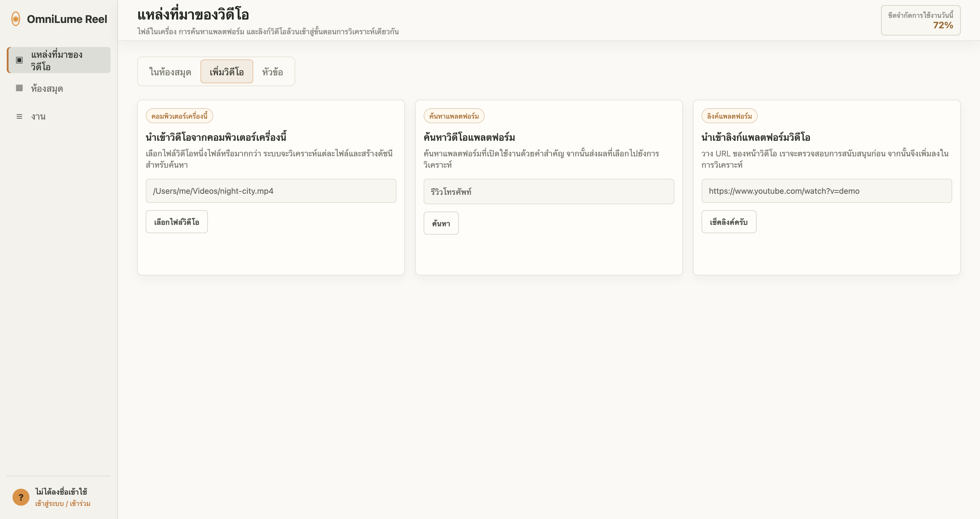
Task: Click the ค้นหา button
Action: click(441, 223)
